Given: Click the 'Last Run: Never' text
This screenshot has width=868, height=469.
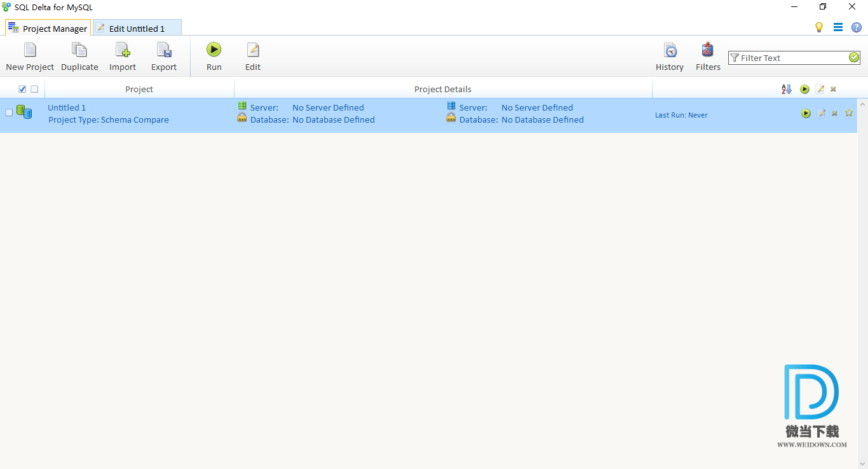Looking at the screenshot, I should tap(681, 115).
